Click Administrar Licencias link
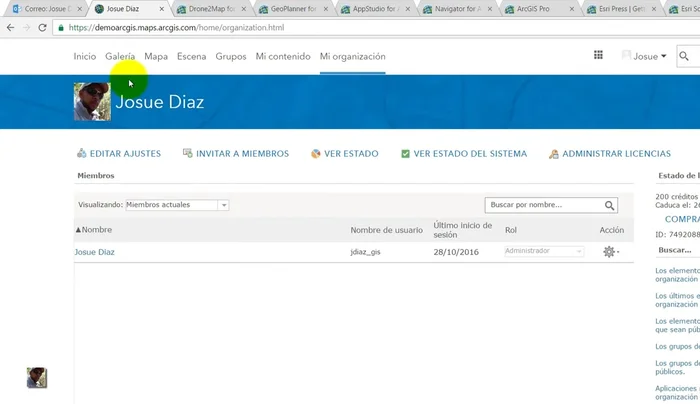This screenshot has height=404, width=700. 617,154
